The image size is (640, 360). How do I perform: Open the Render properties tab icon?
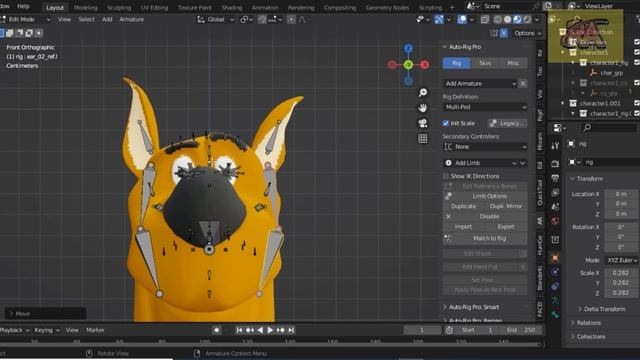tap(555, 164)
